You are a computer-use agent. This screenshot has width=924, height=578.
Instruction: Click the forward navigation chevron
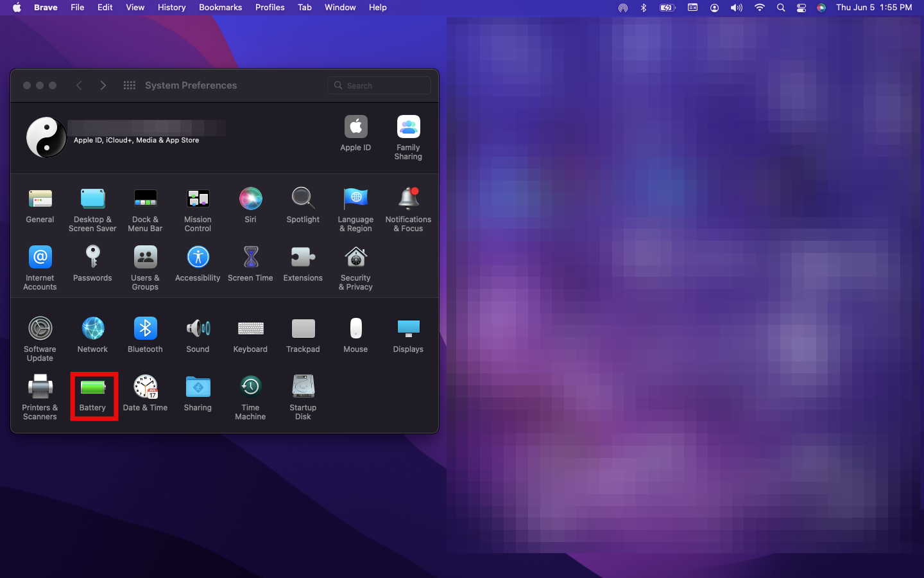pos(103,85)
